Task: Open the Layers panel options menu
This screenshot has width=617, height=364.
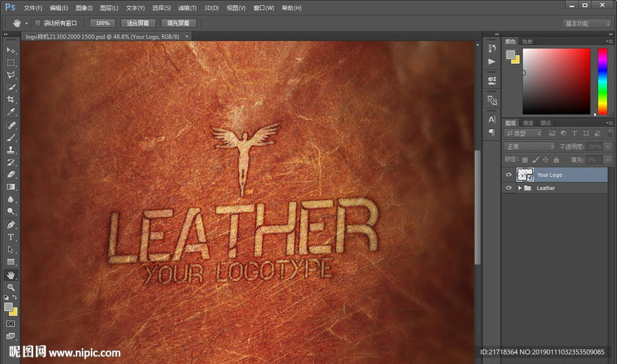Action: tap(610, 123)
